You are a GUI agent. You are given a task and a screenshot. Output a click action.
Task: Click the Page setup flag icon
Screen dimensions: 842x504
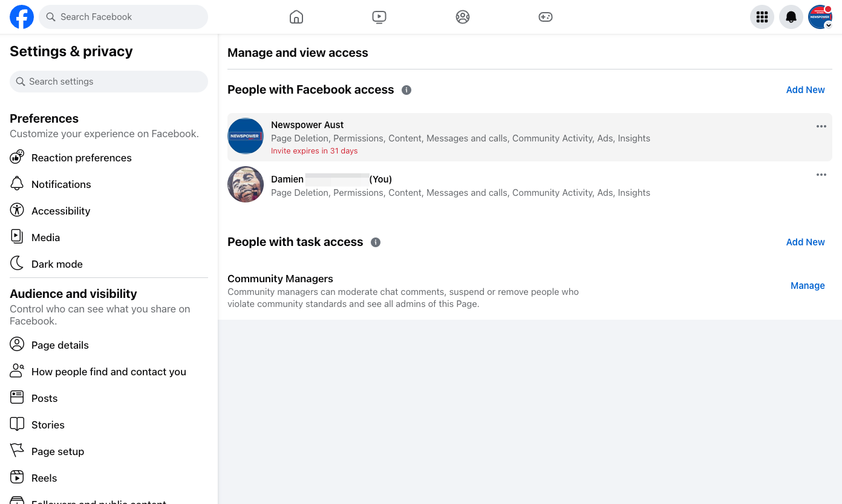click(17, 451)
